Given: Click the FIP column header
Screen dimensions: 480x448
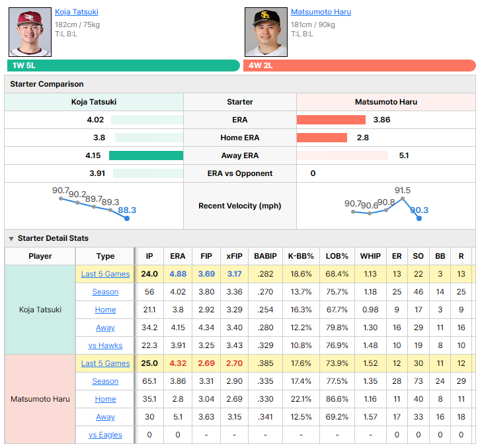Looking at the screenshot, I should (206, 256).
